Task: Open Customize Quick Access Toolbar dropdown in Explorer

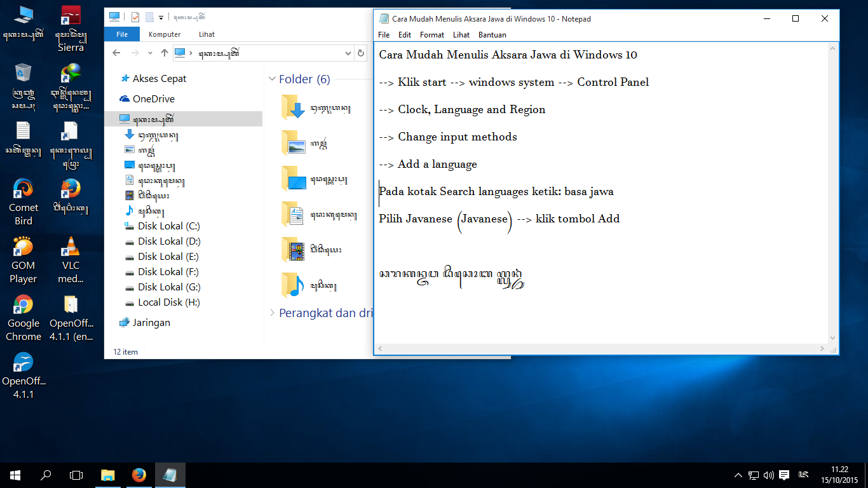Action: pos(161,18)
